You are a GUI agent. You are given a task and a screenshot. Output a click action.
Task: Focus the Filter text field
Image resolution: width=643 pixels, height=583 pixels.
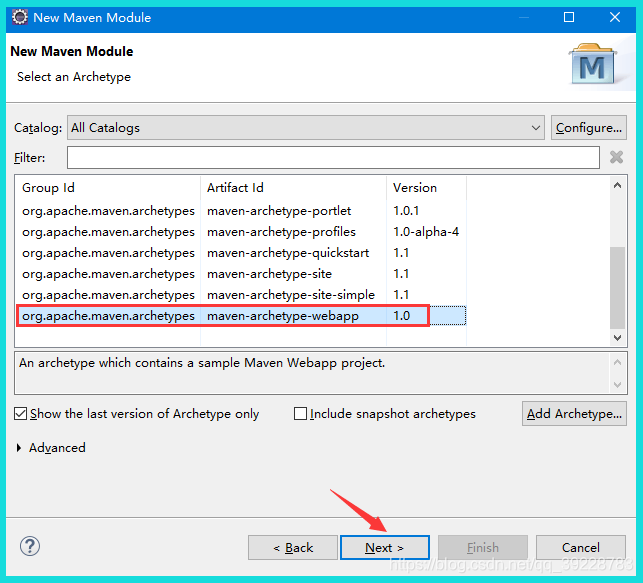pyautogui.click(x=333, y=157)
